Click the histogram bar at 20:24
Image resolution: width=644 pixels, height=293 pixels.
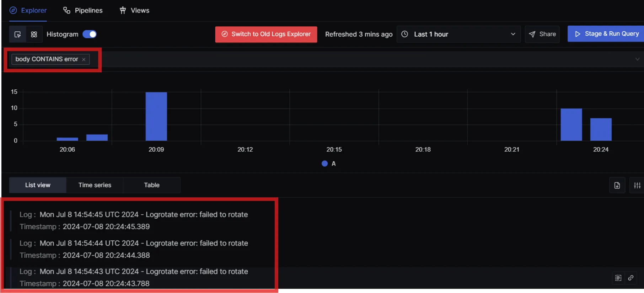(601, 129)
